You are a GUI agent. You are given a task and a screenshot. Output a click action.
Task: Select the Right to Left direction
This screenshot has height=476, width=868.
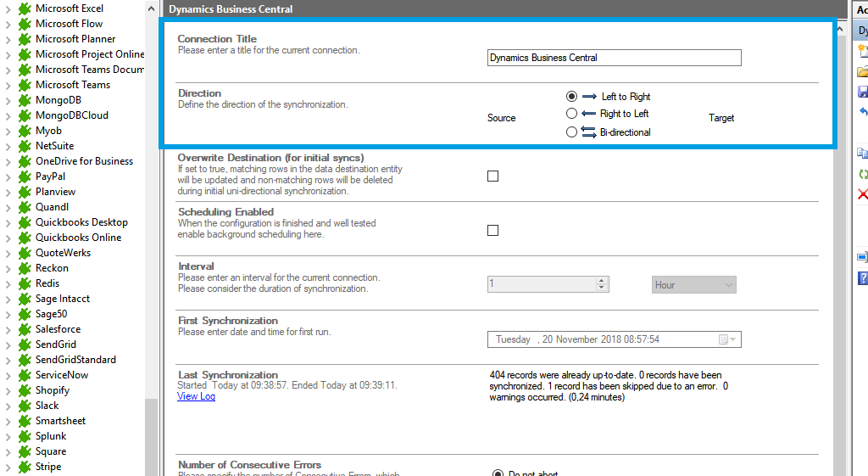pos(571,114)
